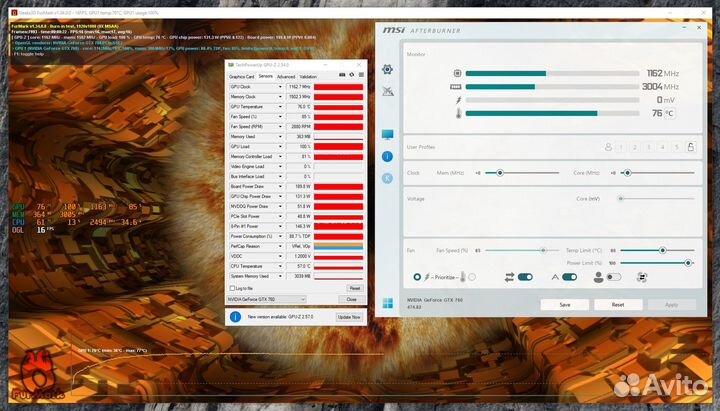The image size is (720, 411).
Task: Click the Afterburner Kombustor 'K' icon
Action: tap(387, 178)
